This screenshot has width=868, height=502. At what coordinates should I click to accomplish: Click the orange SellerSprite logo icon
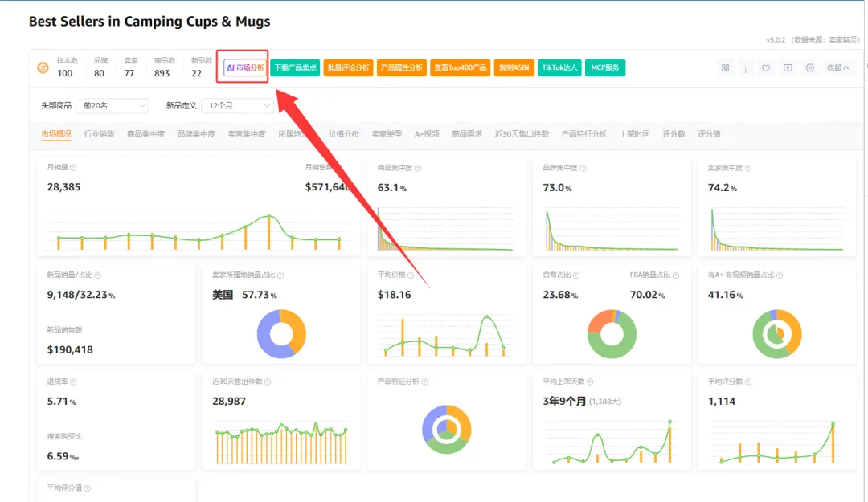[43, 67]
